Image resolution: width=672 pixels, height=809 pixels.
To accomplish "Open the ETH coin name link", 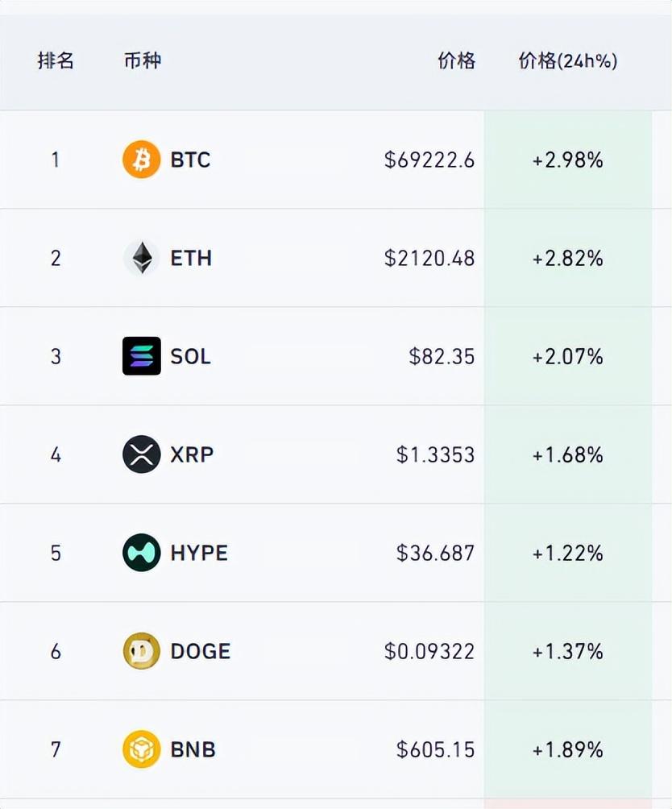I will [x=191, y=258].
